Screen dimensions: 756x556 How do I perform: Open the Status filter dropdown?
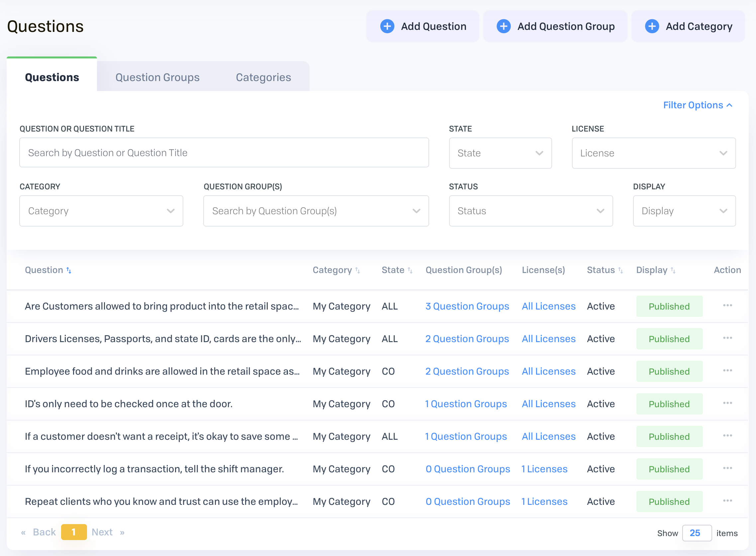pos(531,211)
